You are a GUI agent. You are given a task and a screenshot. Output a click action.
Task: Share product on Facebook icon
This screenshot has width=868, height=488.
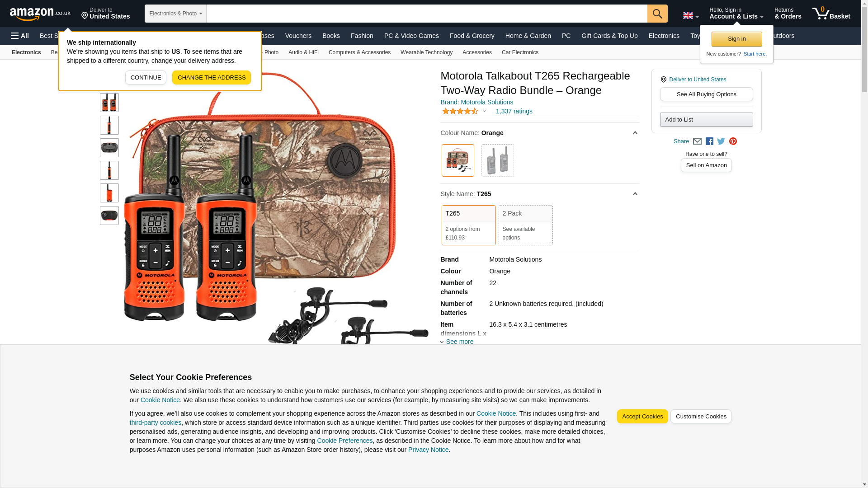(x=709, y=141)
